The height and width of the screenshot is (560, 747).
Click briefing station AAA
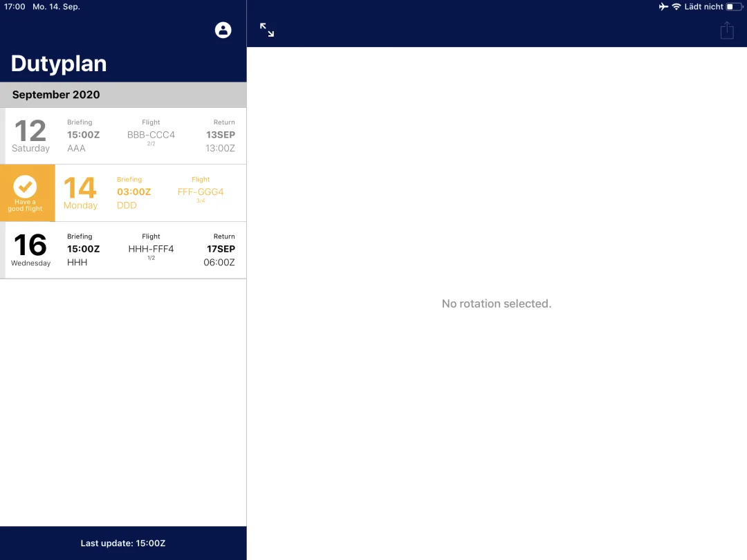tap(76, 148)
